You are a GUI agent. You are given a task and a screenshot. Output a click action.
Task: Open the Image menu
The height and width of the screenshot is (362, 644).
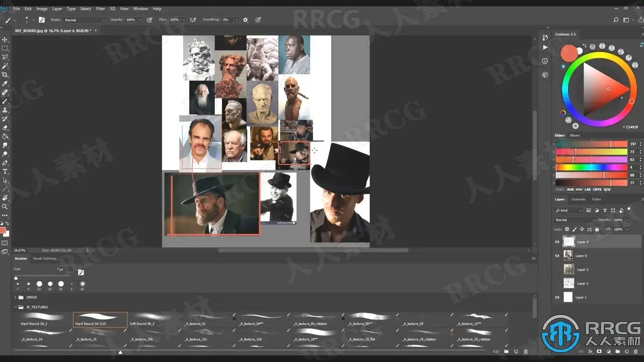(x=42, y=9)
